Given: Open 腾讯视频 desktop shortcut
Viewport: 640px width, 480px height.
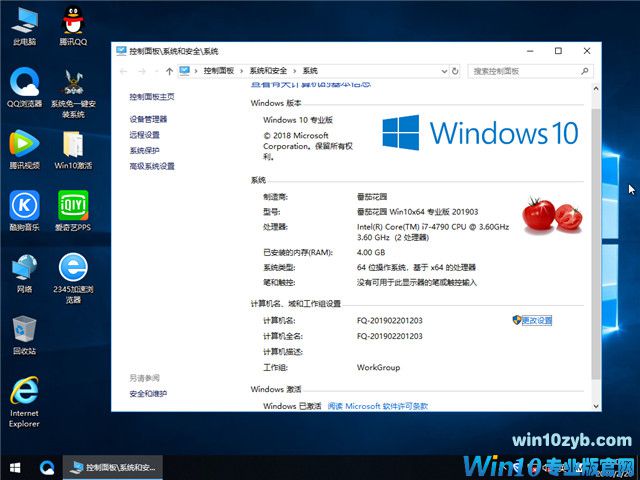Looking at the screenshot, I should pyautogui.click(x=24, y=149).
